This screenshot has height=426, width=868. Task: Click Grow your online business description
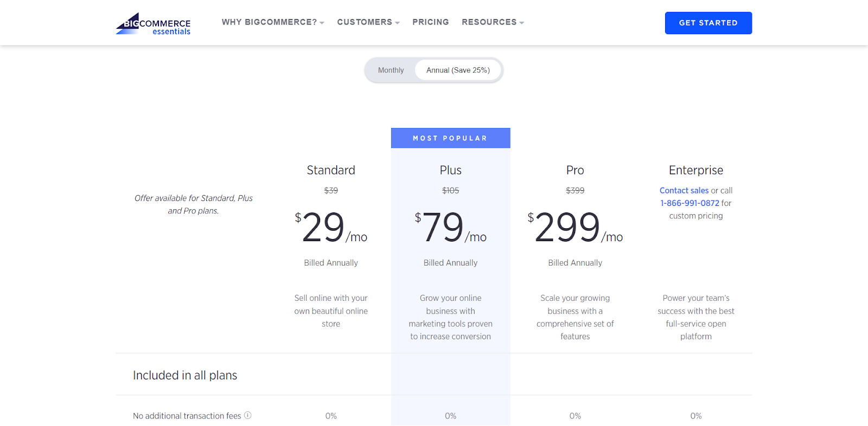(451, 317)
